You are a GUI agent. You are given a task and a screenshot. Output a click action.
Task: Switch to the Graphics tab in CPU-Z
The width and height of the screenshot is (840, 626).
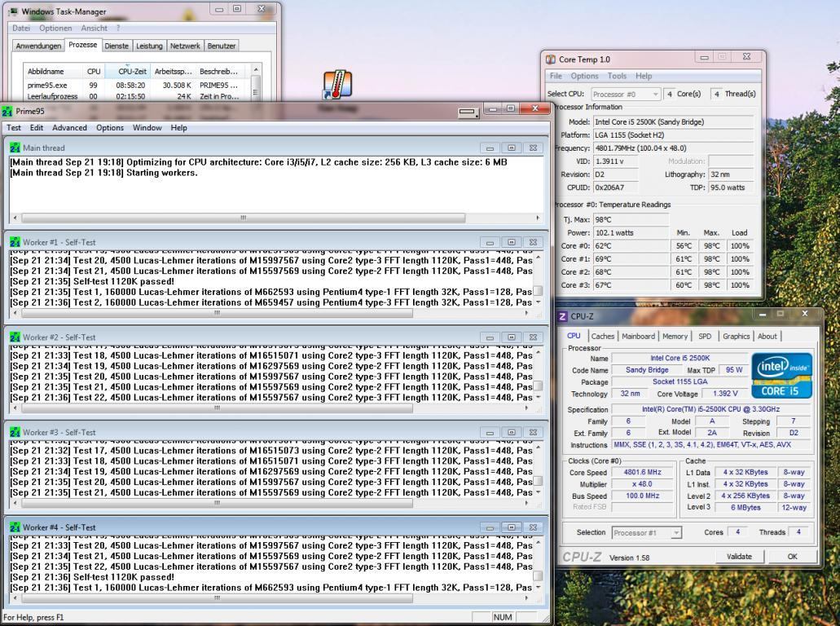[736, 336]
